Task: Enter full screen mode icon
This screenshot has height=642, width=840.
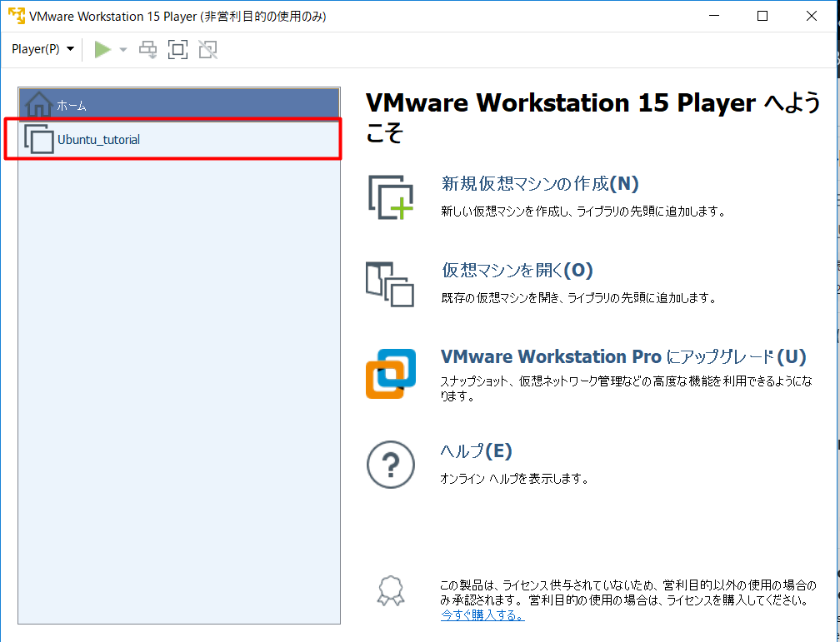Action: point(177,49)
